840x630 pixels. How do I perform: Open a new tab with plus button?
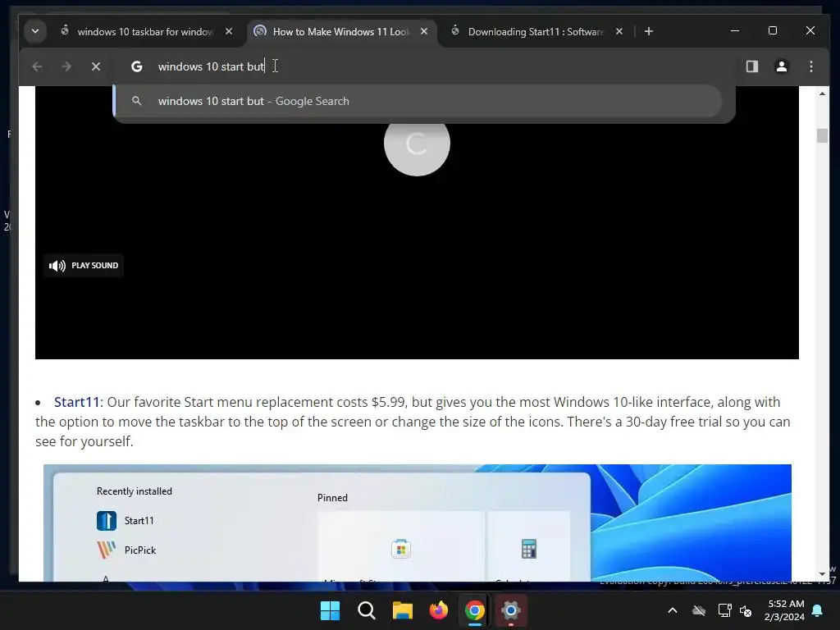(649, 32)
